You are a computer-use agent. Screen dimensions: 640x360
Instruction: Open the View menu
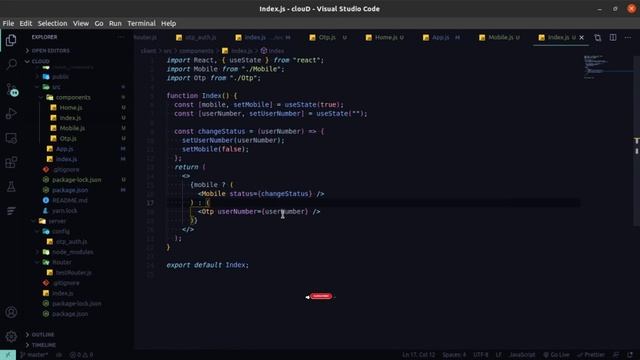[x=81, y=24]
